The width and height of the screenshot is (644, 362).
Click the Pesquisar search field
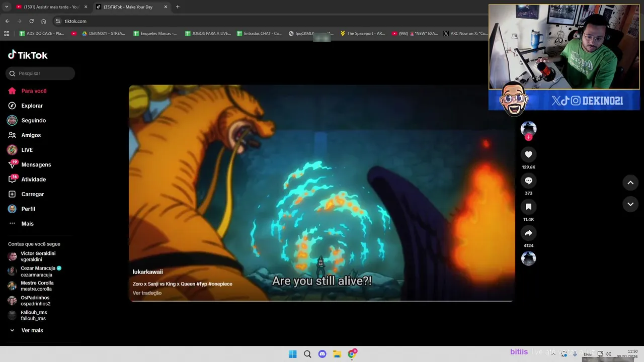click(40, 73)
